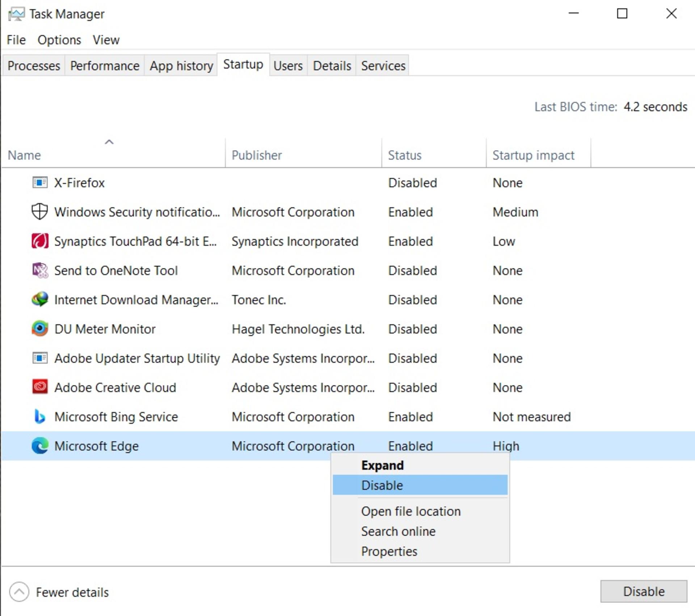This screenshot has width=695, height=616.
Task: Click the Internet Download Manager icon
Action: click(40, 299)
